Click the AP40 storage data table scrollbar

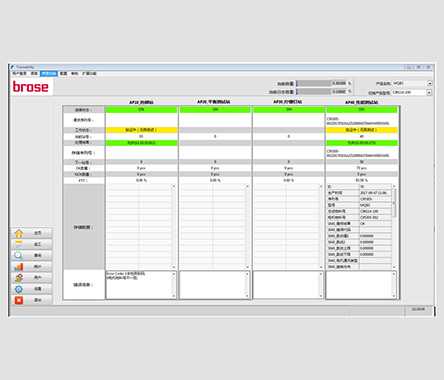[x=394, y=227]
